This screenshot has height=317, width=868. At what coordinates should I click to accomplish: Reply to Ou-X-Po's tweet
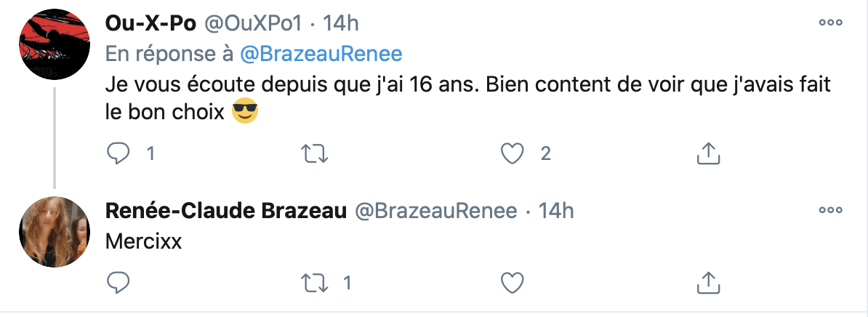(117, 154)
